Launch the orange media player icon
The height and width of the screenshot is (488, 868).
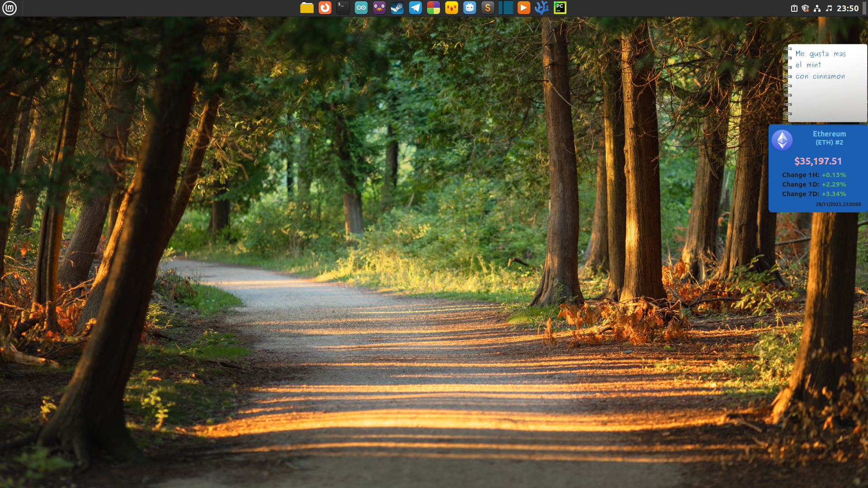(x=524, y=8)
